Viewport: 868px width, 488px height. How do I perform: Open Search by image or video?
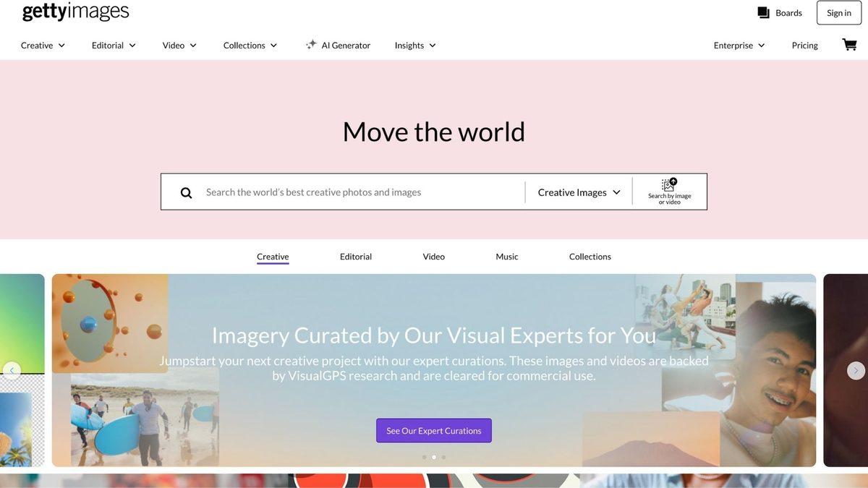tap(669, 192)
